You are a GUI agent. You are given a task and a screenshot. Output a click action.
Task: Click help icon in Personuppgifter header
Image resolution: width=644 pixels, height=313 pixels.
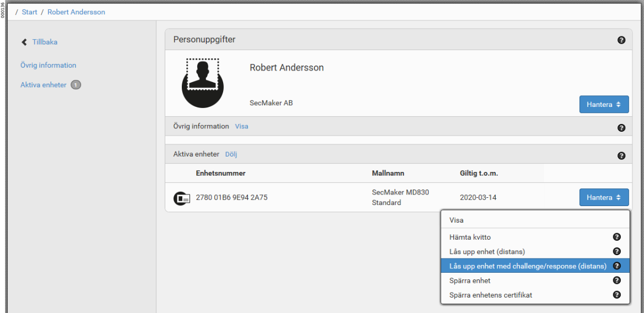point(621,40)
